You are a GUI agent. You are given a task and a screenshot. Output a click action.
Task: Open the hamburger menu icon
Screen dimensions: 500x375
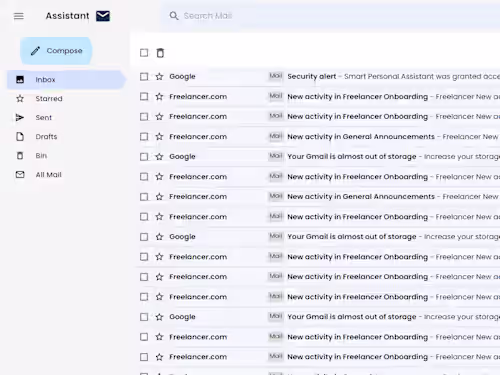coord(19,16)
